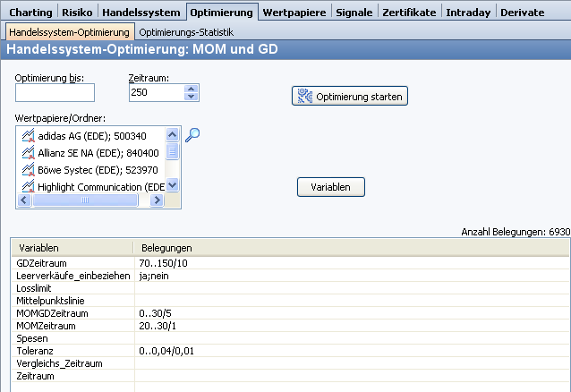Screen dimensions: 571x392
Task: Click the Zeitraum number field
Action: 156,93
